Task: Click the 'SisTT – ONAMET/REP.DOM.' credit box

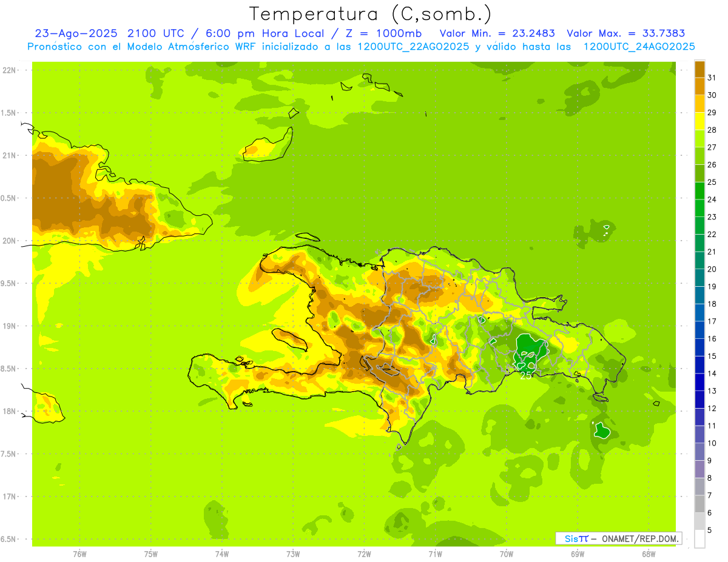Action: pos(618,538)
